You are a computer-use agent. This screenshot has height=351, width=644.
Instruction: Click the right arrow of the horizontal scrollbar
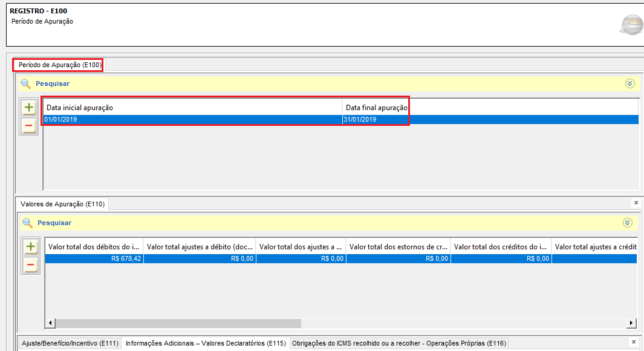click(x=631, y=323)
